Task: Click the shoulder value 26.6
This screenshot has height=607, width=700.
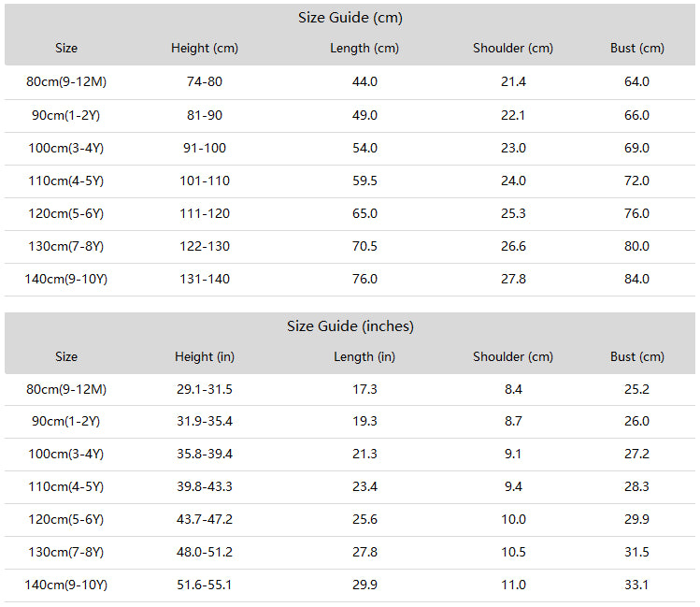Action: click(x=513, y=246)
